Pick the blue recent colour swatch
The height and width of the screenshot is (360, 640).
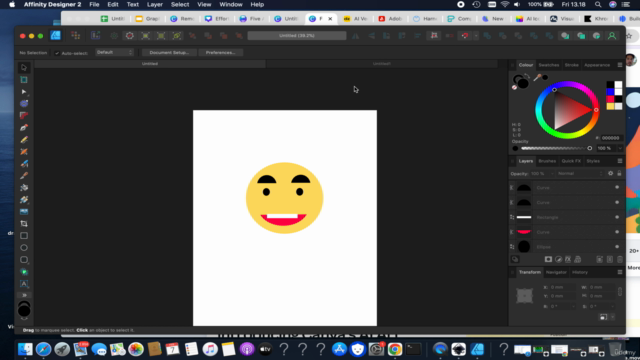coord(610,92)
